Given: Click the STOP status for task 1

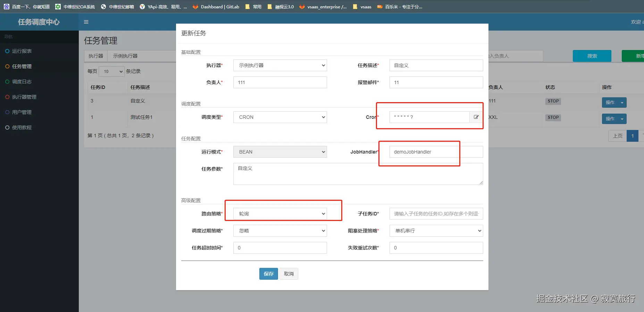Looking at the screenshot, I should click(553, 117).
